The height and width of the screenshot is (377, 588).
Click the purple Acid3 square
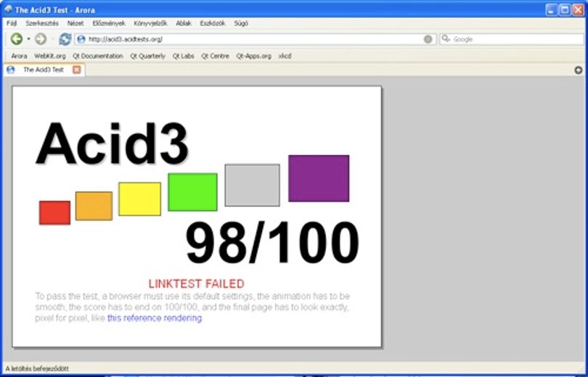click(319, 178)
